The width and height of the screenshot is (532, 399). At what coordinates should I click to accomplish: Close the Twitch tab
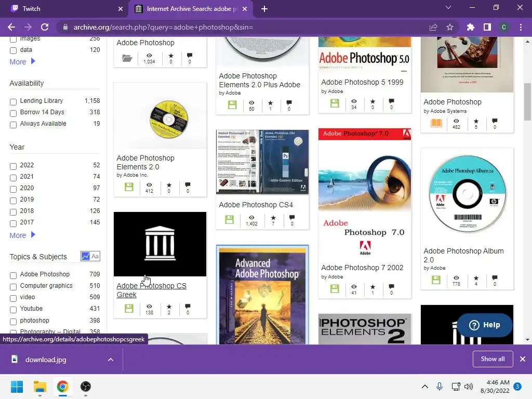pyautogui.click(x=121, y=9)
